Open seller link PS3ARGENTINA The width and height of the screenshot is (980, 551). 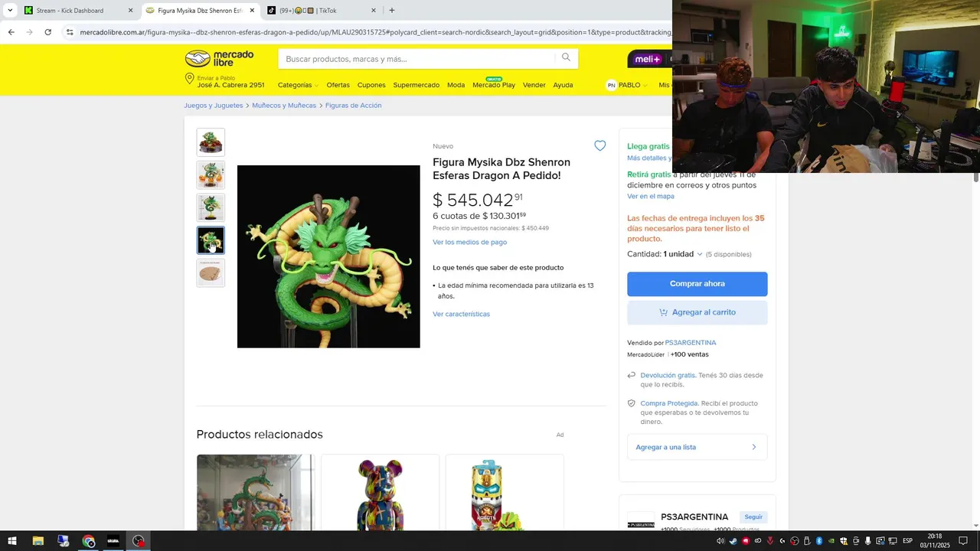[x=691, y=343]
